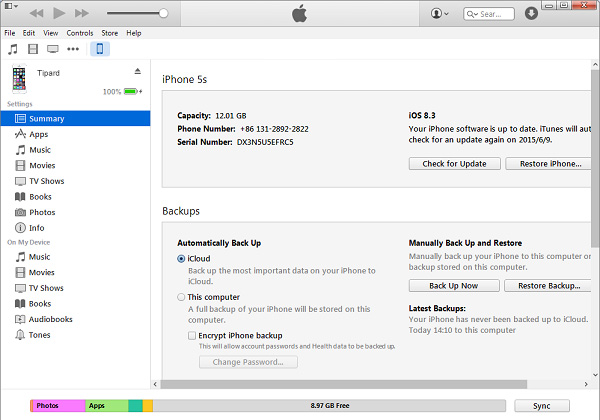Image resolution: width=600 pixels, height=420 pixels.
Task: Click the Change Password button
Action: click(x=248, y=362)
